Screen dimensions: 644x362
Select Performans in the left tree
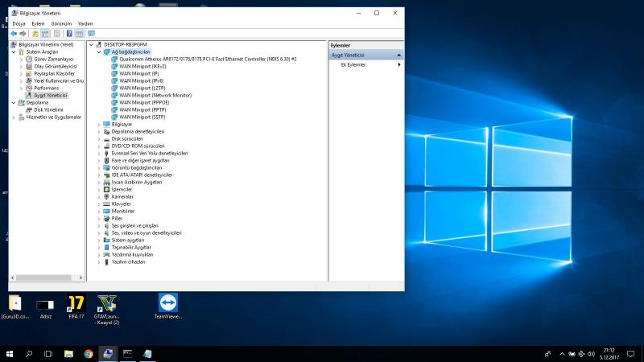(46, 88)
